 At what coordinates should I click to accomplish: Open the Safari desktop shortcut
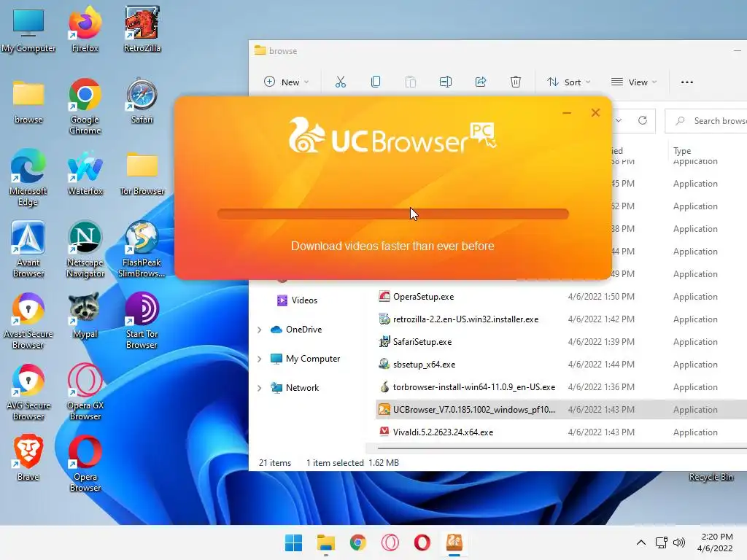coord(142,101)
